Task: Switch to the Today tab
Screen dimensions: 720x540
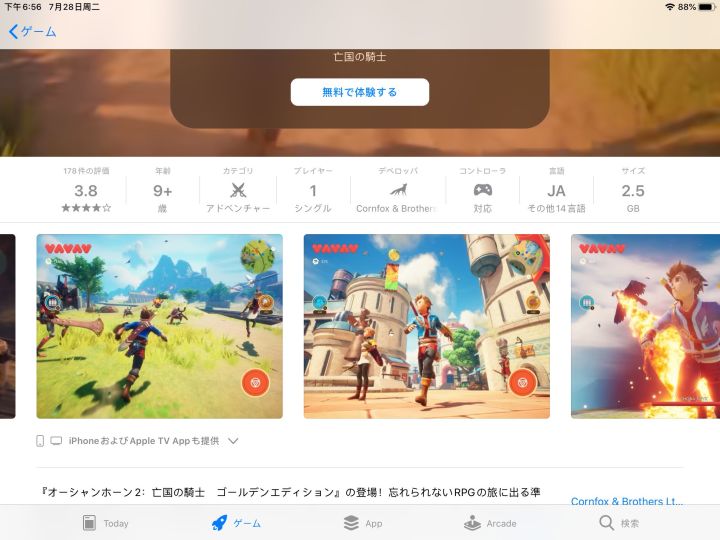Action: pos(106,523)
